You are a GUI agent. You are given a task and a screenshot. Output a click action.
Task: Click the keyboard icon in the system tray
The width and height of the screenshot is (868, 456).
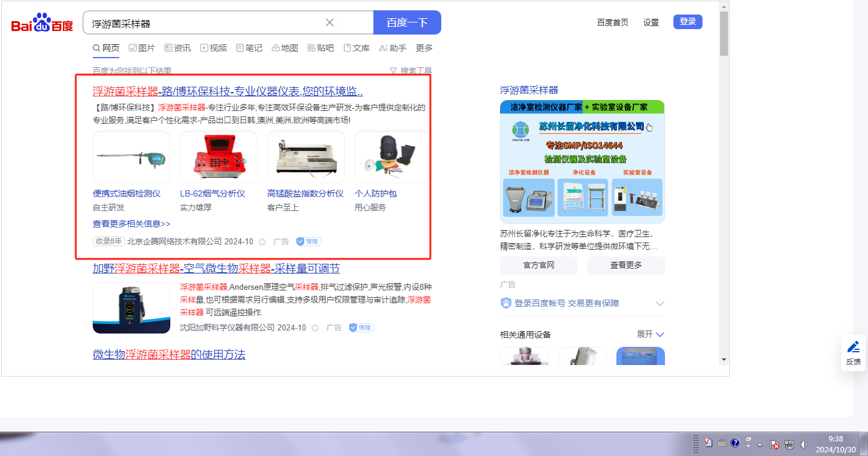coord(722,443)
